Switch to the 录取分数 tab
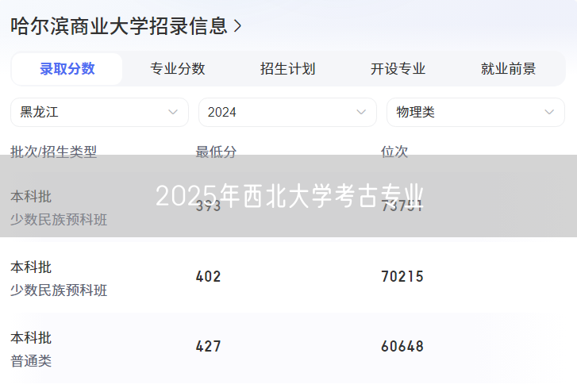Image resolution: width=577 pixels, height=392 pixels. (67, 69)
